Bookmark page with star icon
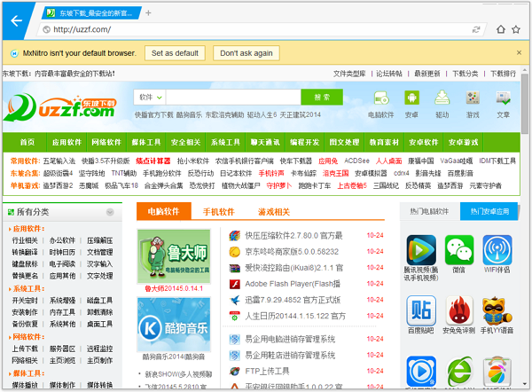The width and height of the screenshot is (532, 392). click(x=516, y=29)
